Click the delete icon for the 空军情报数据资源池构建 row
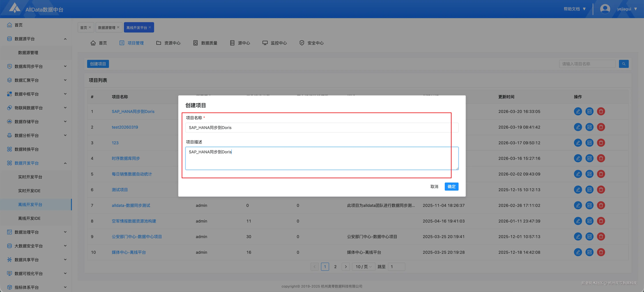This screenshot has height=292, width=644. pyautogui.click(x=601, y=221)
